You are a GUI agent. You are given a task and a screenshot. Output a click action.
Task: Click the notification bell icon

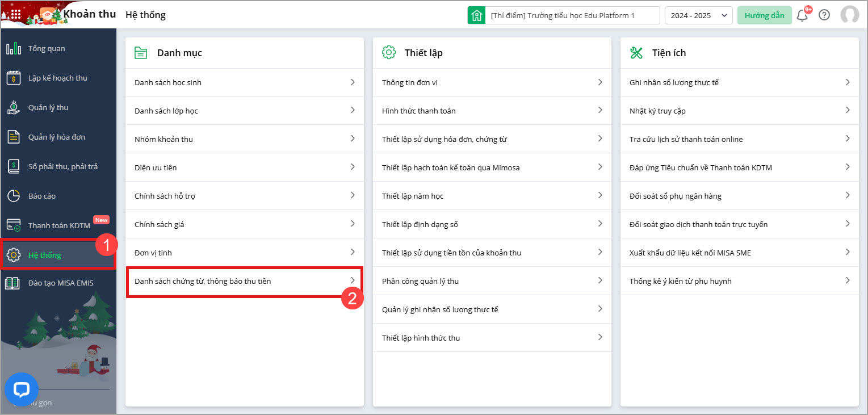[x=802, y=15]
